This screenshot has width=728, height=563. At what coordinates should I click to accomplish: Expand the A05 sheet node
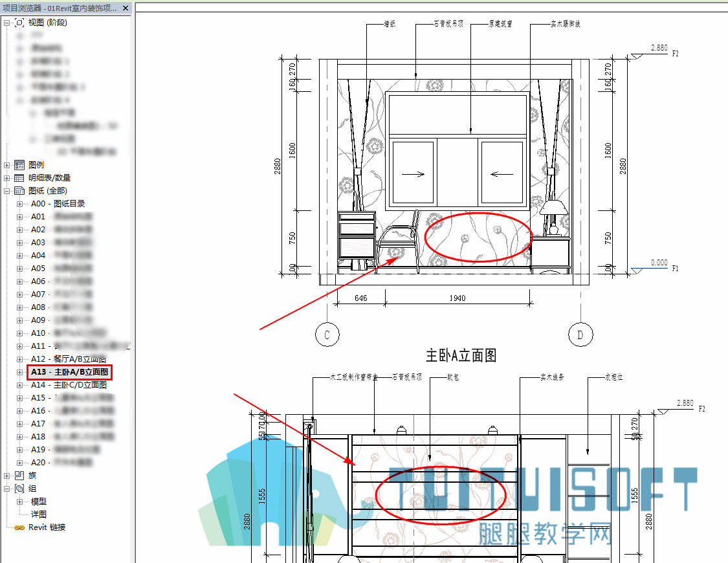19,269
